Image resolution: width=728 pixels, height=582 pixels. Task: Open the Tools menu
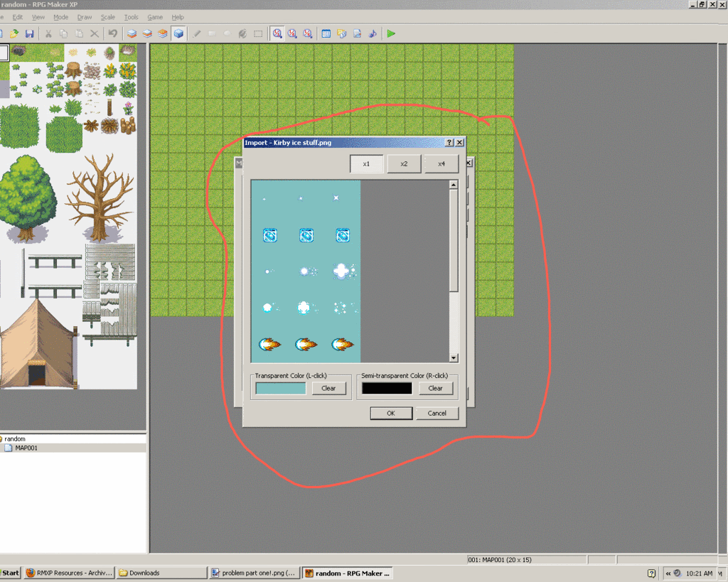pyautogui.click(x=132, y=17)
